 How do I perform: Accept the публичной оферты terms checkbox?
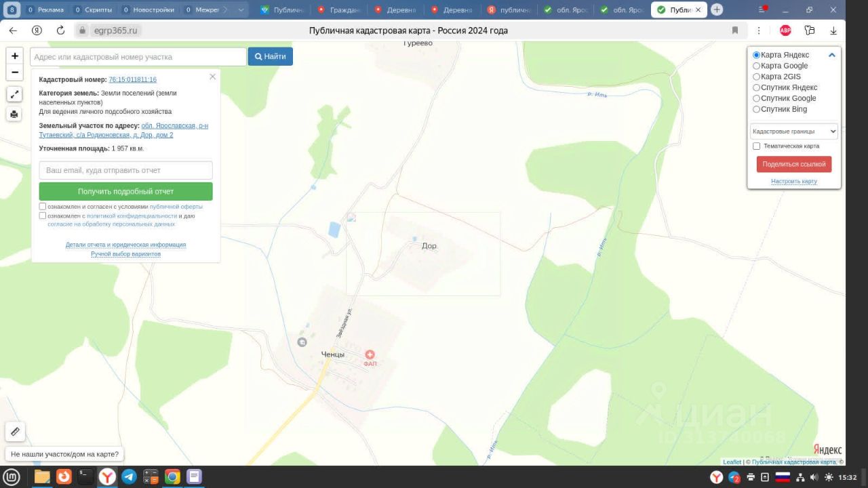click(43, 207)
